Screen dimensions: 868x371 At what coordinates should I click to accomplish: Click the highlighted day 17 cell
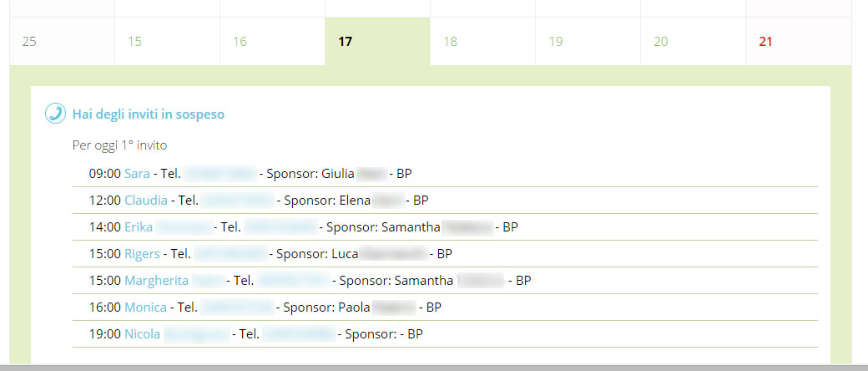coord(377,42)
